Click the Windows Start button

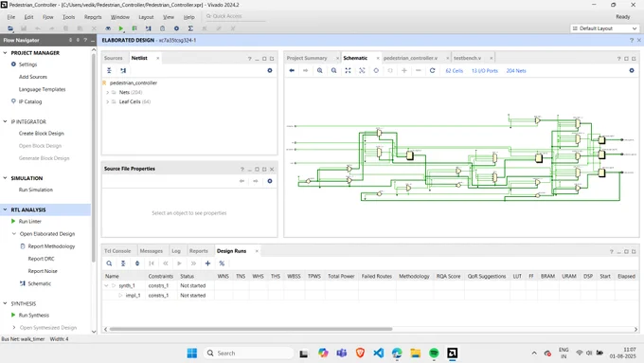[x=192, y=353]
